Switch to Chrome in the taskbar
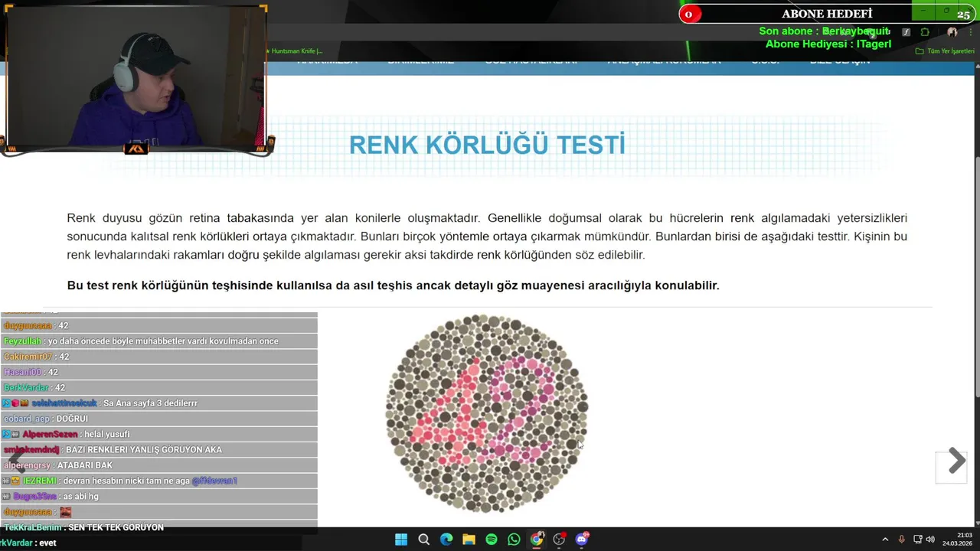The width and height of the screenshot is (980, 551). [x=537, y=540]
